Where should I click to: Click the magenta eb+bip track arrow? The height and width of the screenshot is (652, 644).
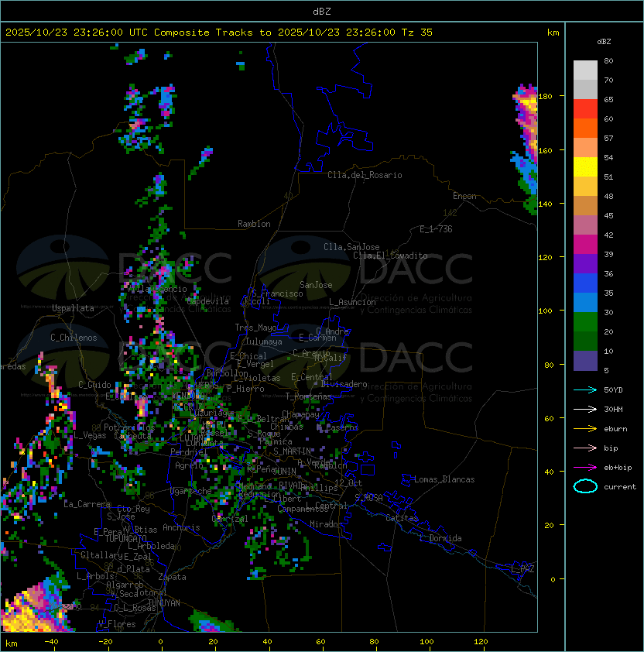[x=585, y=468]
